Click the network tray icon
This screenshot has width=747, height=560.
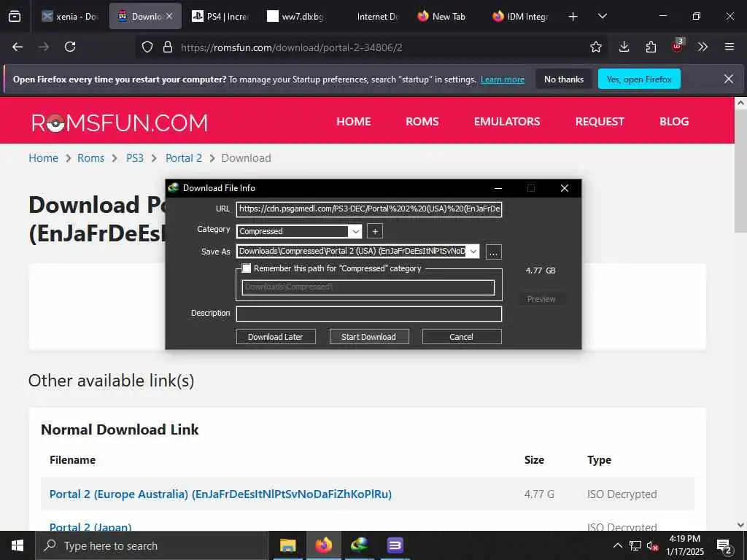[x=635, y=545]
